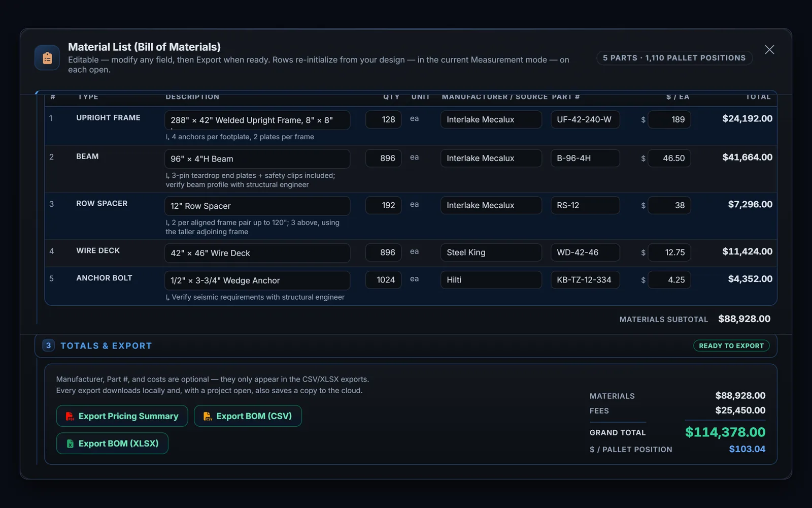Click part number B-96-4H

pos(585,158)
